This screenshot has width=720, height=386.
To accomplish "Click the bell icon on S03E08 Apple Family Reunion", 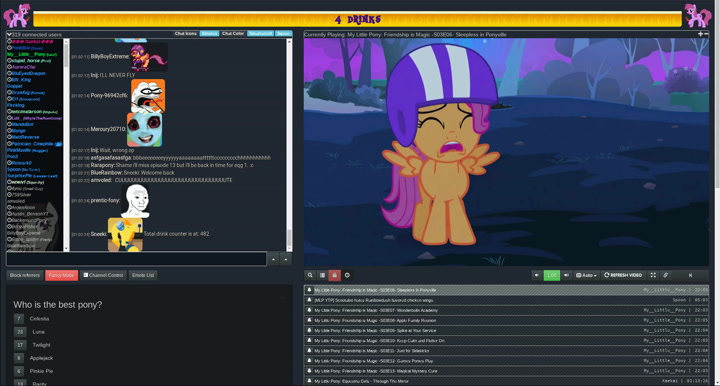I will (309, 320).
